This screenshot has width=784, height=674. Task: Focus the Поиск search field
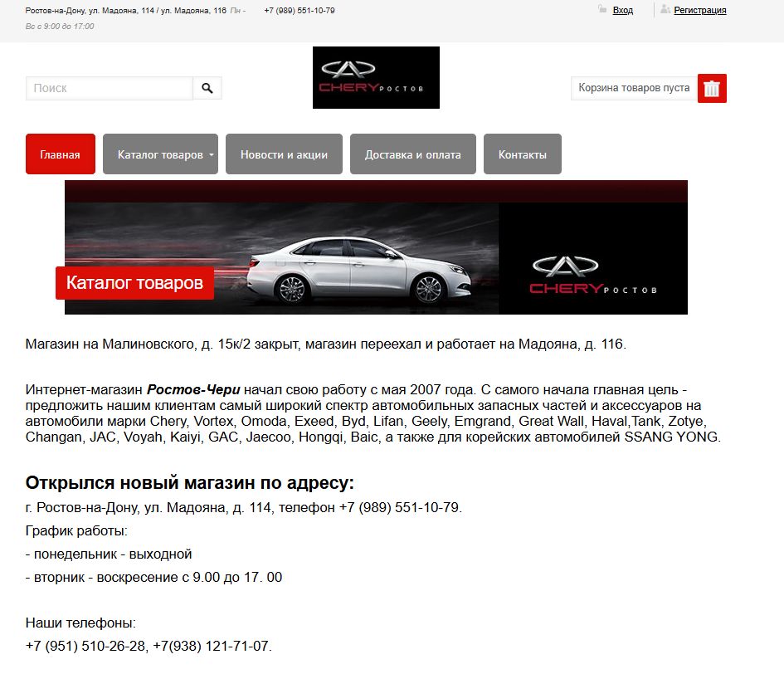[110, 89]
